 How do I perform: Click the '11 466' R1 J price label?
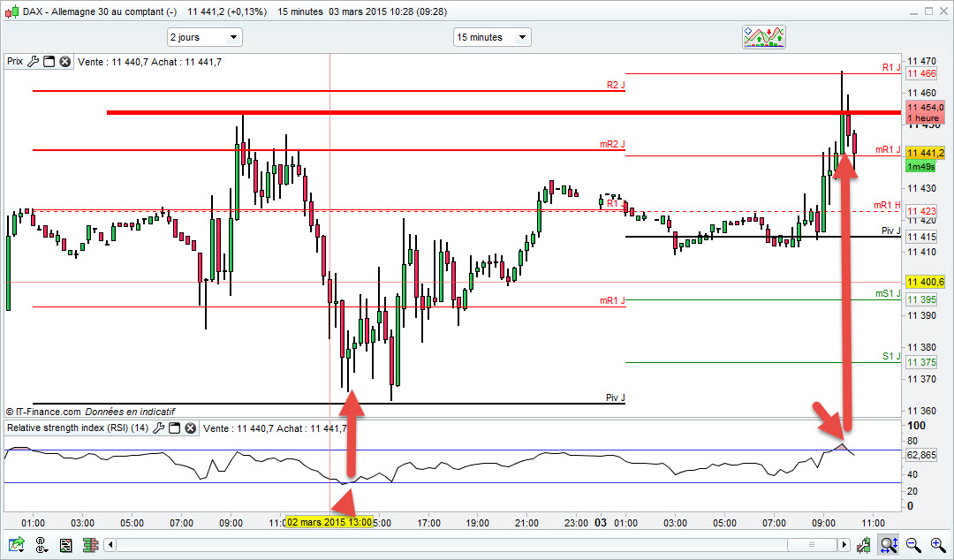921,73
